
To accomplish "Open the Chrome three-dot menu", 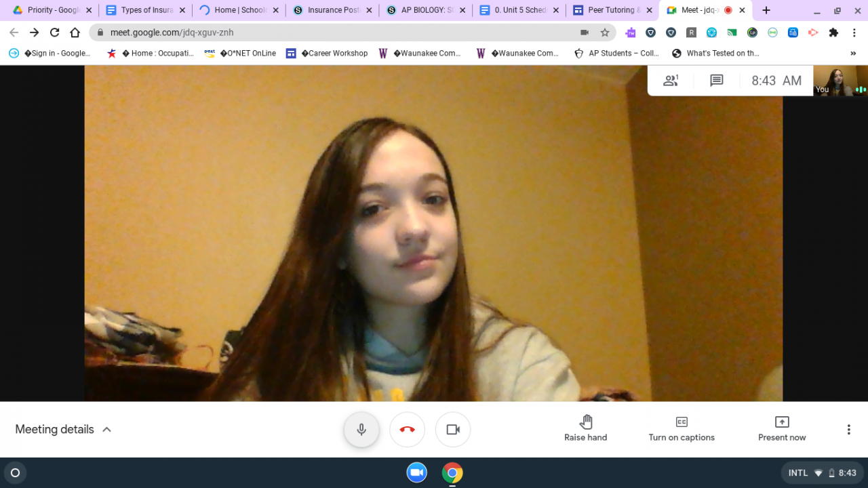I will 854,33.
